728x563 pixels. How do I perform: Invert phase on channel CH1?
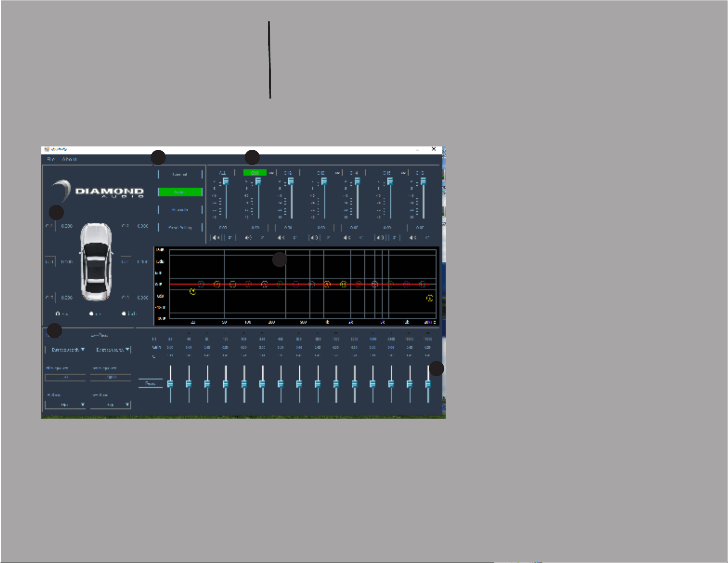263,237
